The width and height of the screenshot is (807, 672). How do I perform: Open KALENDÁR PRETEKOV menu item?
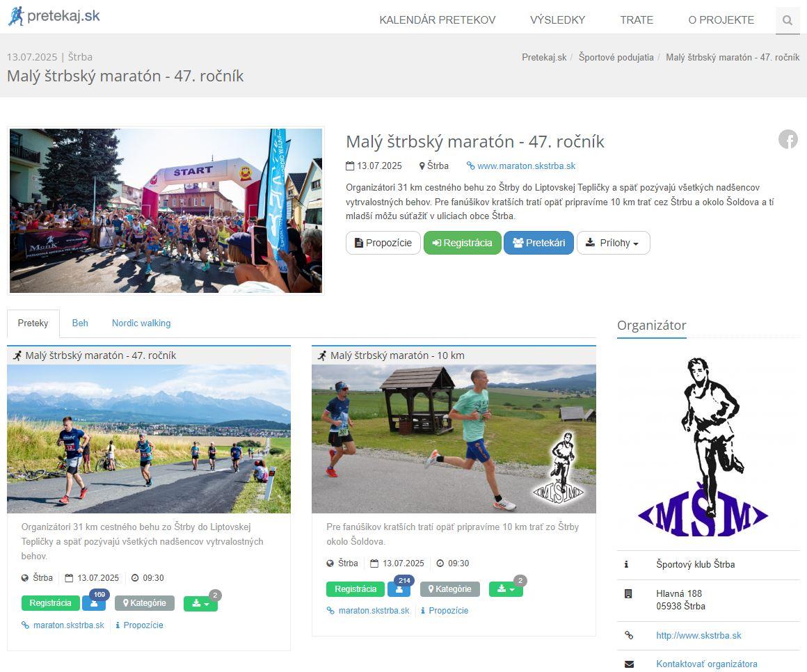[x=438, y=20]
